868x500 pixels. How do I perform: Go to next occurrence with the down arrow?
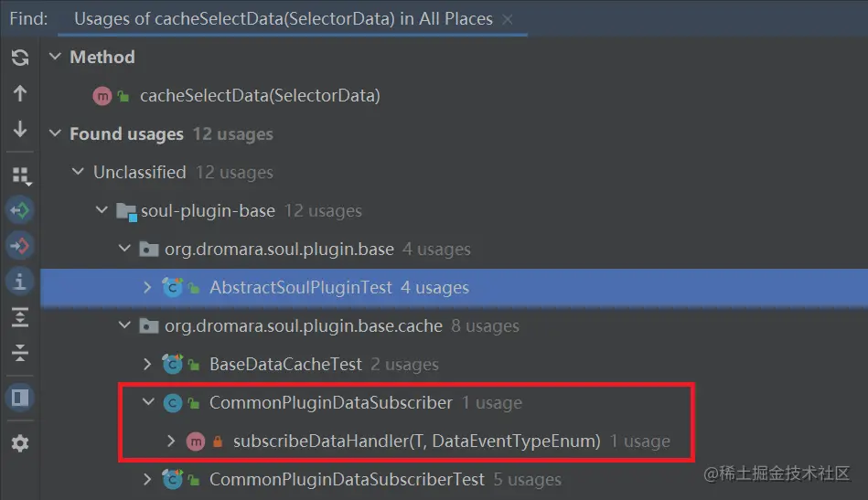19,130
